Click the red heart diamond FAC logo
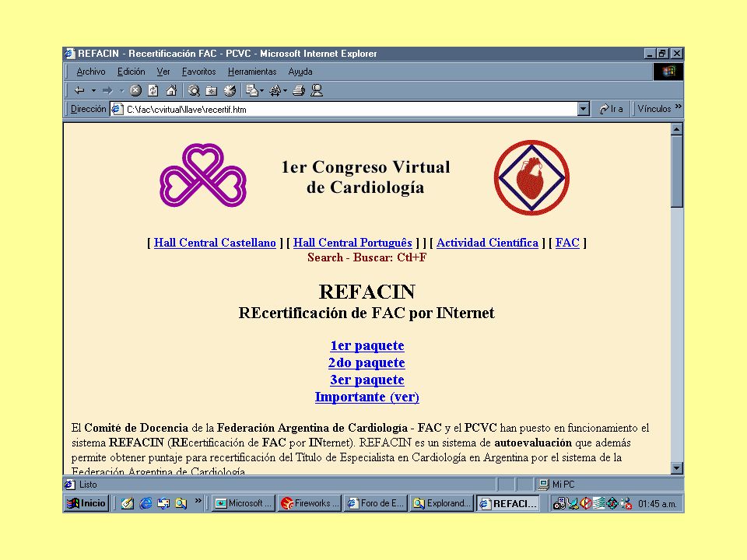Screen dimensions: 747x560 point(531,177)
